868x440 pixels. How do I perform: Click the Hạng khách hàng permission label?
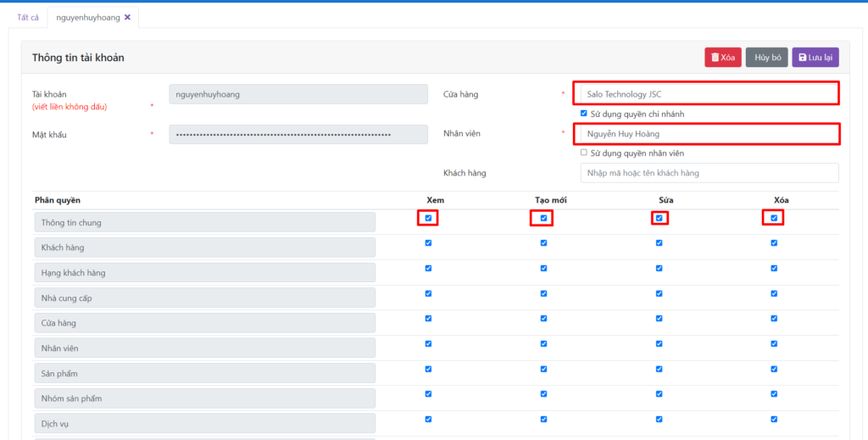[205, 272]
